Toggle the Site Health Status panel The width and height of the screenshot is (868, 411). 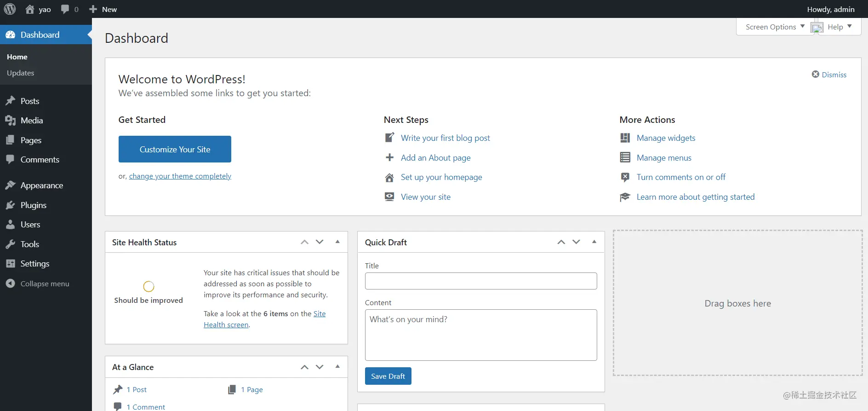(x=337, y=242)
